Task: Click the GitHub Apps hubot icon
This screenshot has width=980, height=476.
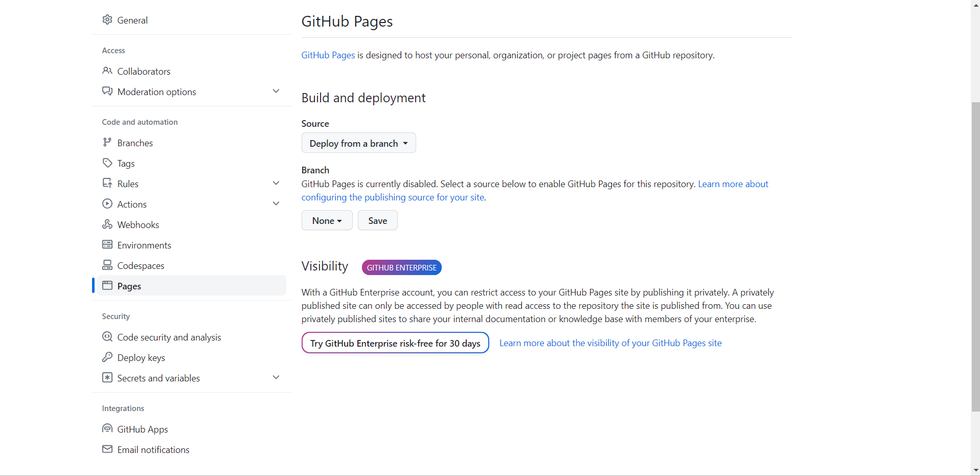Action: coord(107,428)
